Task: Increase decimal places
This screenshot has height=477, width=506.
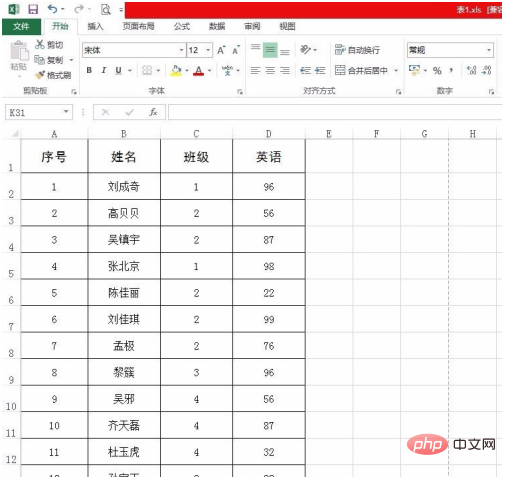Action: click(472, 70)
